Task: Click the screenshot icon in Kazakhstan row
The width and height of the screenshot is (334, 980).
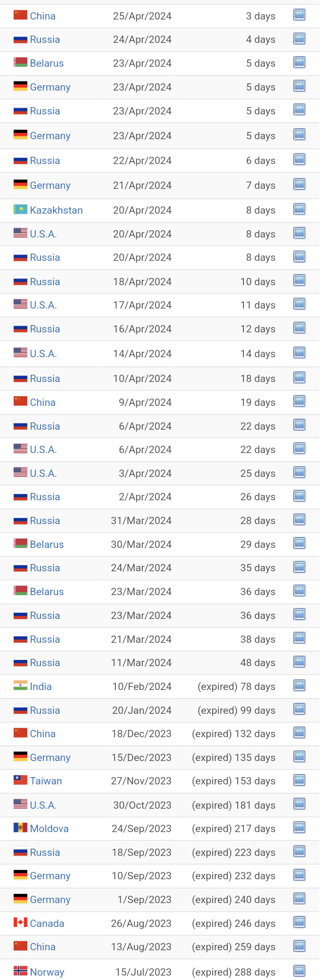Action: (x=299, y=209)
